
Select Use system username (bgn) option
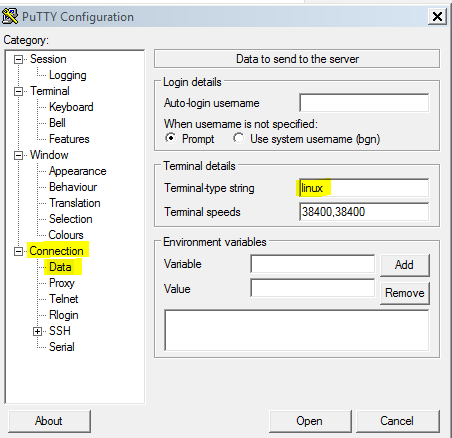239,138
